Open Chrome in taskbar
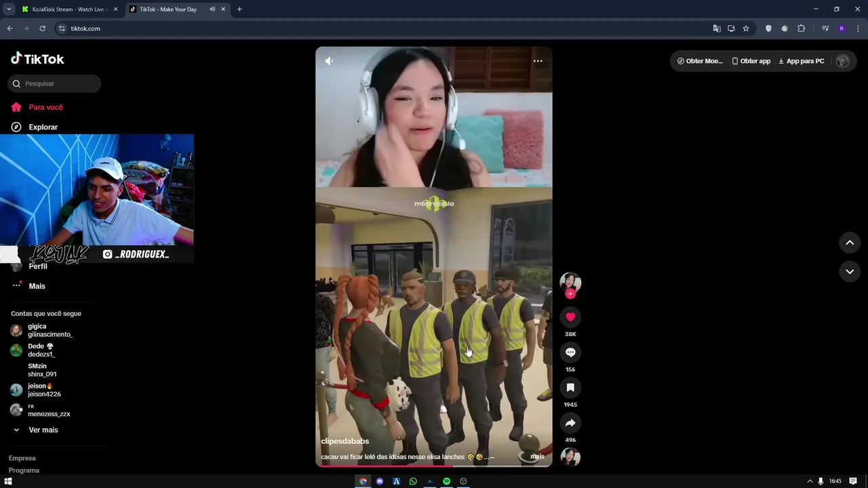Image resolution: width=868 pixels, height=488 pixels. click(363, 481)
